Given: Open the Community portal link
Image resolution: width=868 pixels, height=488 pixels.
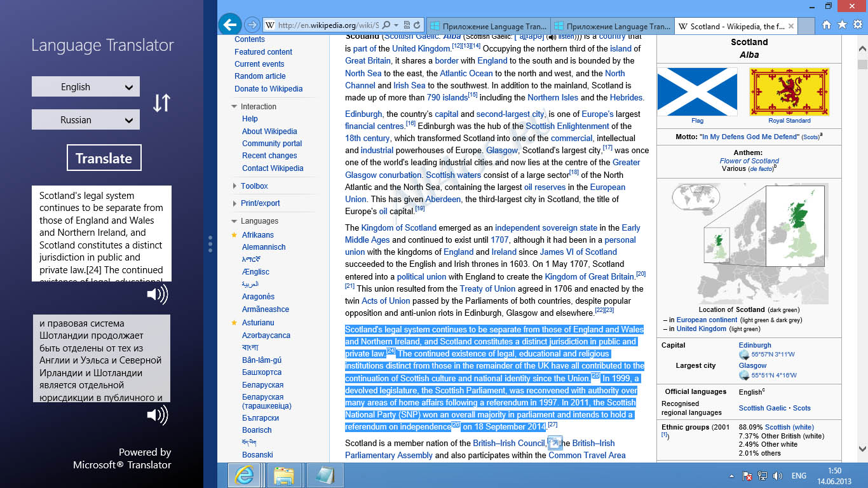Looking at the screenshot, I should pos(272,144).
